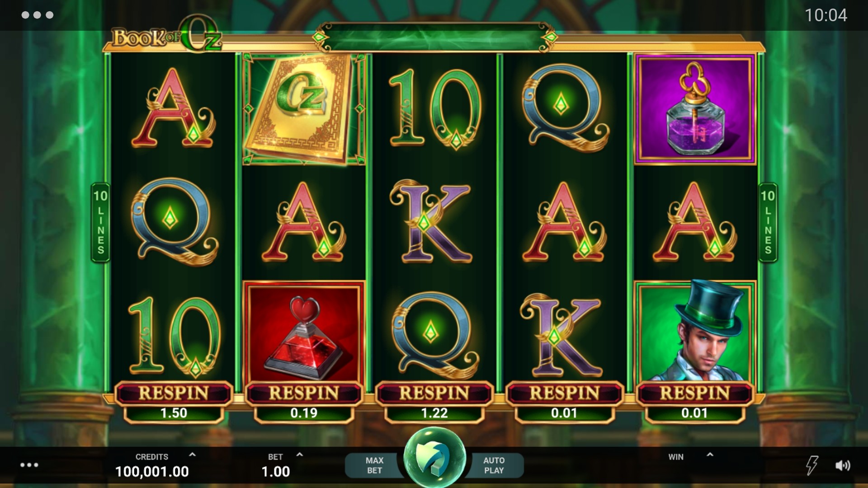
Task: Tap the golden Oz book symbol
Action: (304, 108)
